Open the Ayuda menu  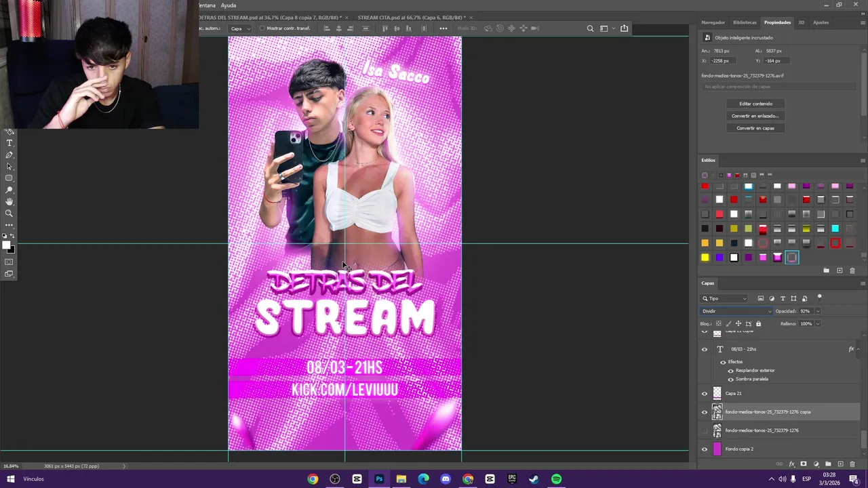click(229, 5)
